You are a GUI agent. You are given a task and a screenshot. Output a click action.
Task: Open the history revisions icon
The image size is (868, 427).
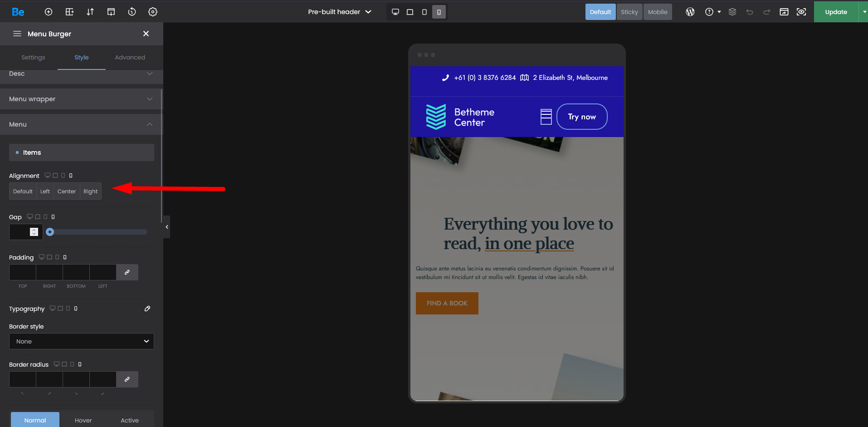[132, 12]
